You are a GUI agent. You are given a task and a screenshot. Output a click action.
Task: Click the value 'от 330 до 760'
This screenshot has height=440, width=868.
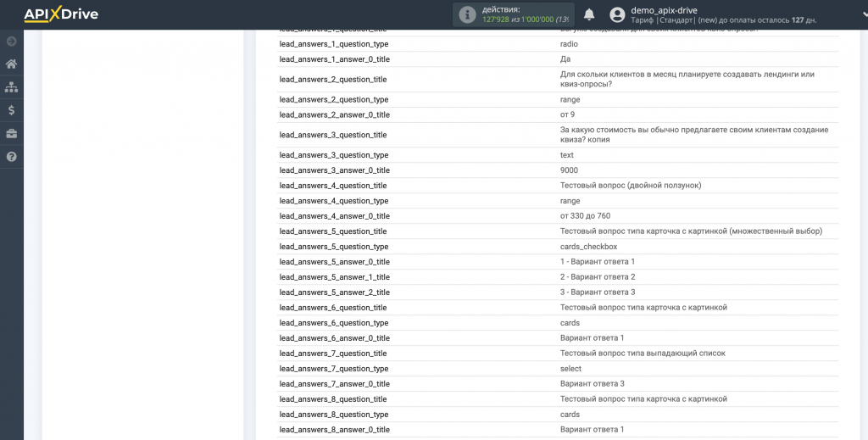(585, 216)
